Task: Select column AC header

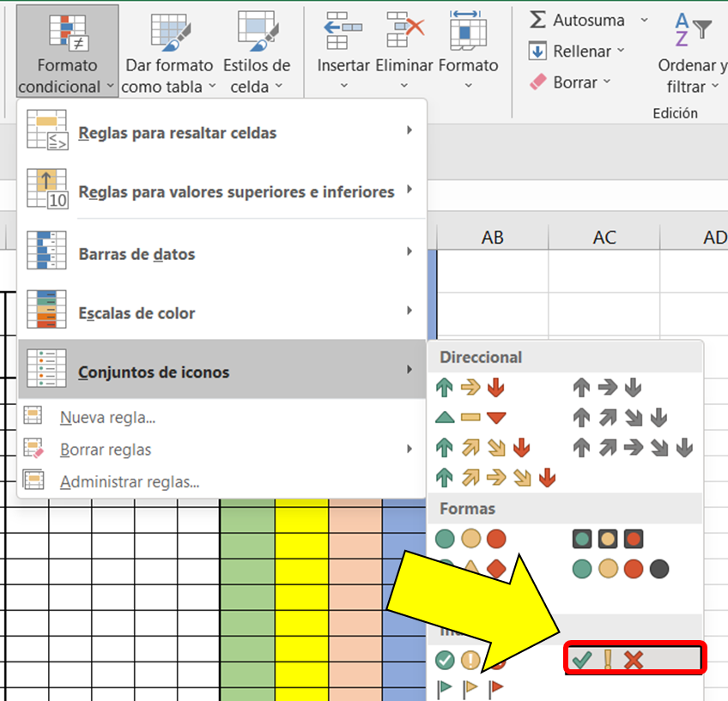Action: click(604, 238)
